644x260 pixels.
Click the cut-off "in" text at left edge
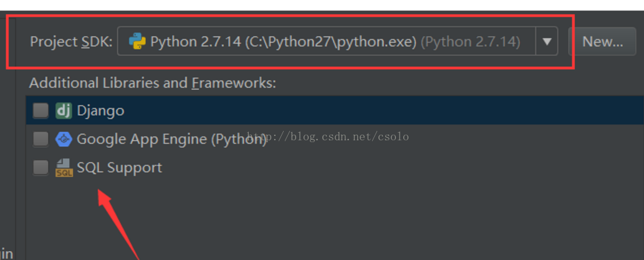[x=6, y=254]
